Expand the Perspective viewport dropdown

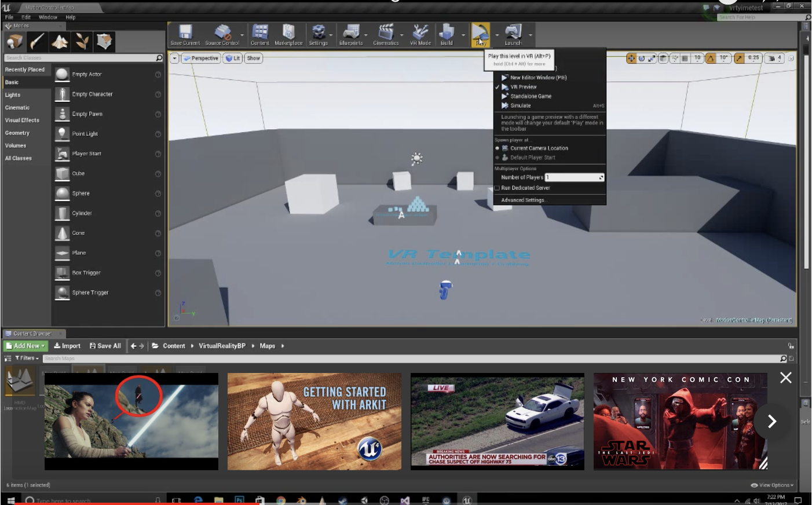200,58
